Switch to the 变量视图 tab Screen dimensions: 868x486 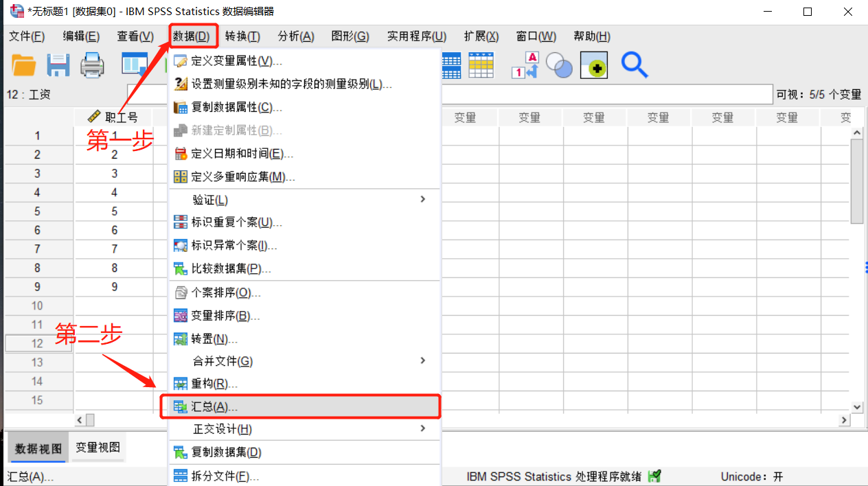[98, 448]
